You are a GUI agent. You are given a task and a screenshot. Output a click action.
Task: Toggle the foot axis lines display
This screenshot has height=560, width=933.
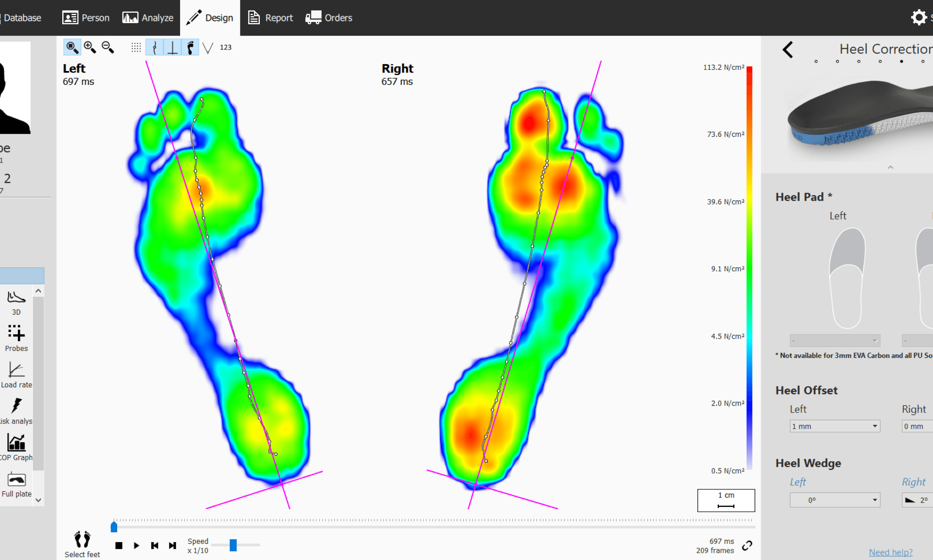click(173, 48)
